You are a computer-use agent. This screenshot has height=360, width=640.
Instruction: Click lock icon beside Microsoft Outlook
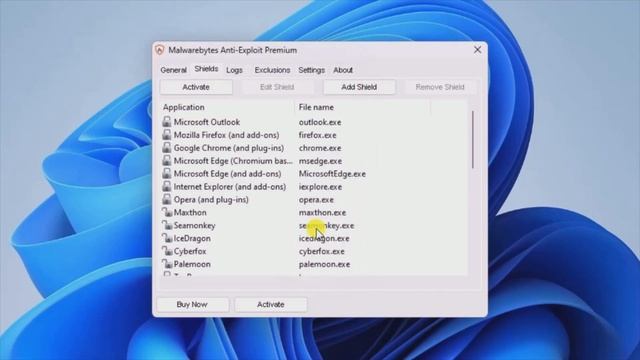(x=167, y=122)
